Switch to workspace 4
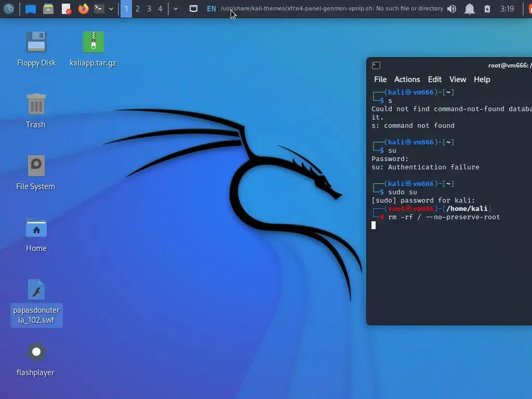The height and width of the screenshot is (399, 532). coord(160,9)
